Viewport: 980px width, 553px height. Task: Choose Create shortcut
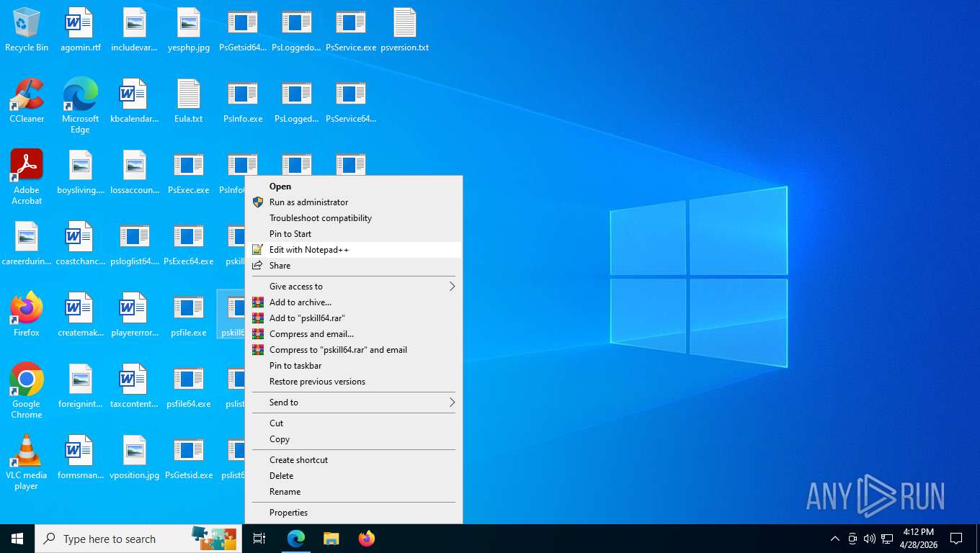pos(354,460)
